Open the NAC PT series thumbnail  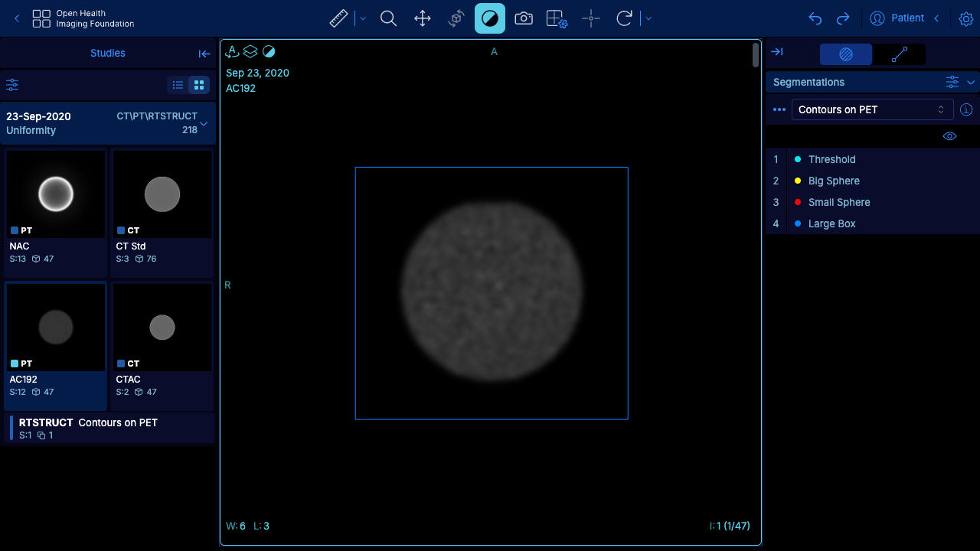click(x=55, y=213)
